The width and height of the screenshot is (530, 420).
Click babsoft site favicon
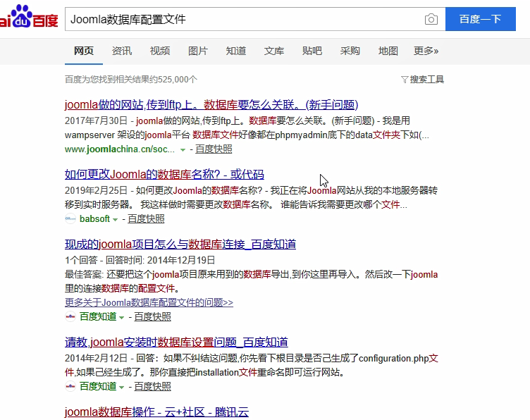click(x=70, y=218)
